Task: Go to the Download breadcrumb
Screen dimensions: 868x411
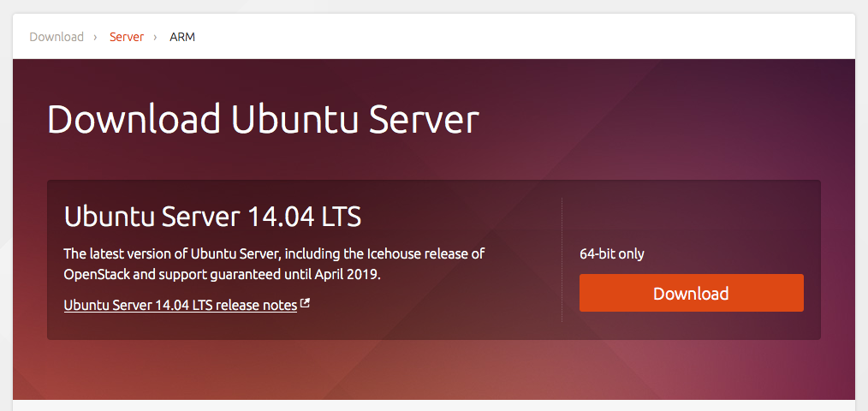Action: coord(56,37)
